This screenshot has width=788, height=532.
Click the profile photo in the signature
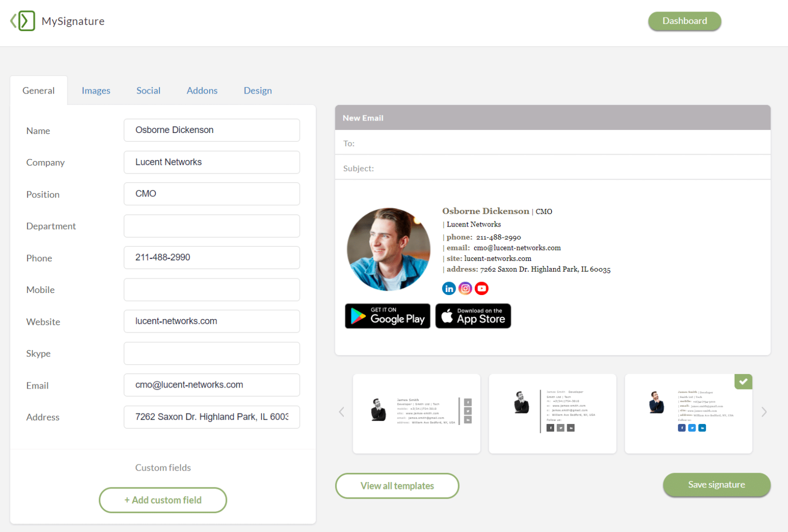389,249
